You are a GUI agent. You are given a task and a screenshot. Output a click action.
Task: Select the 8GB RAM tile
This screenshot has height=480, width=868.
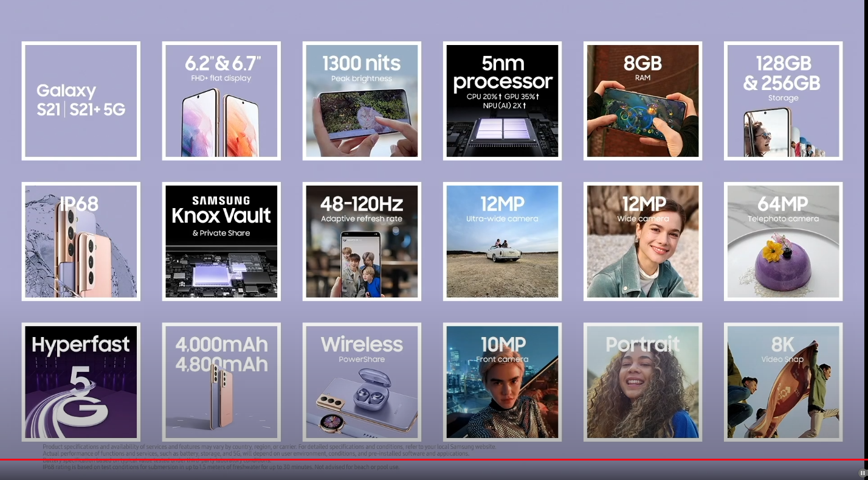click(x=642, y=101)
